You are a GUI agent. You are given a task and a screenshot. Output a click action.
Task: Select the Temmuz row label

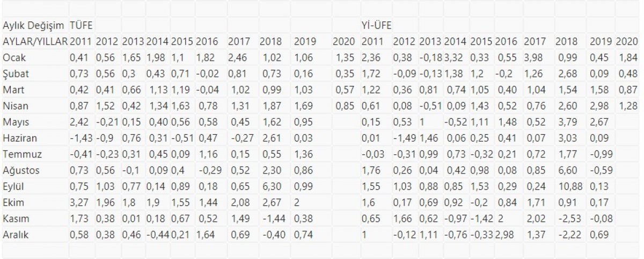click(x=20, y=155)
